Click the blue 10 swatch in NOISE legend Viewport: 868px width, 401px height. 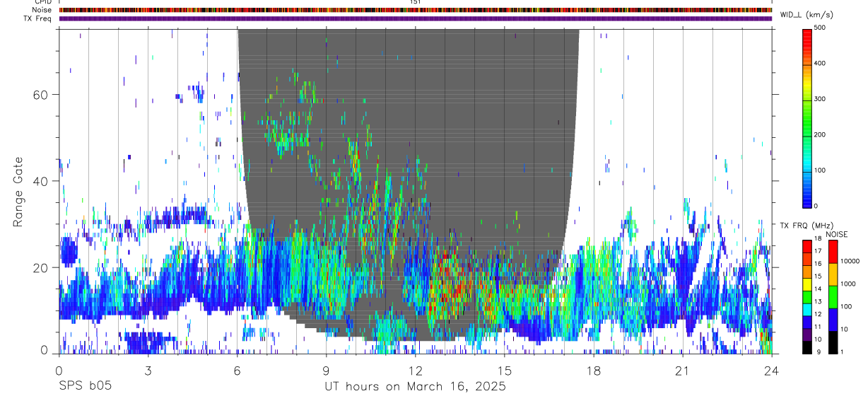(833, 319)
